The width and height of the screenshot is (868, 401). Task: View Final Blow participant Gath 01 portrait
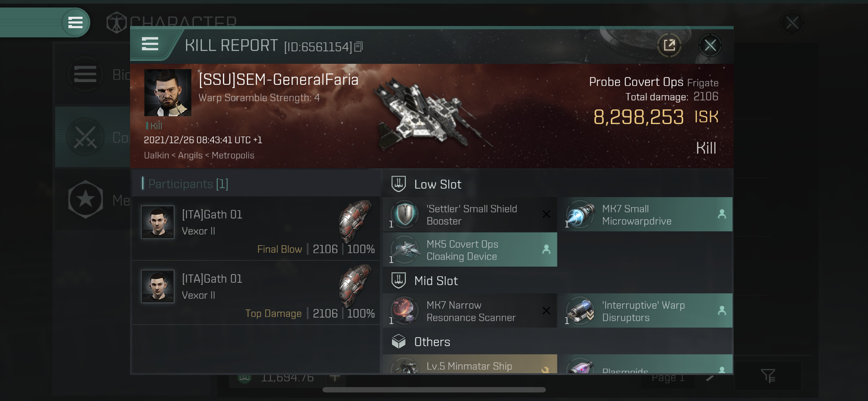[157, 222]
